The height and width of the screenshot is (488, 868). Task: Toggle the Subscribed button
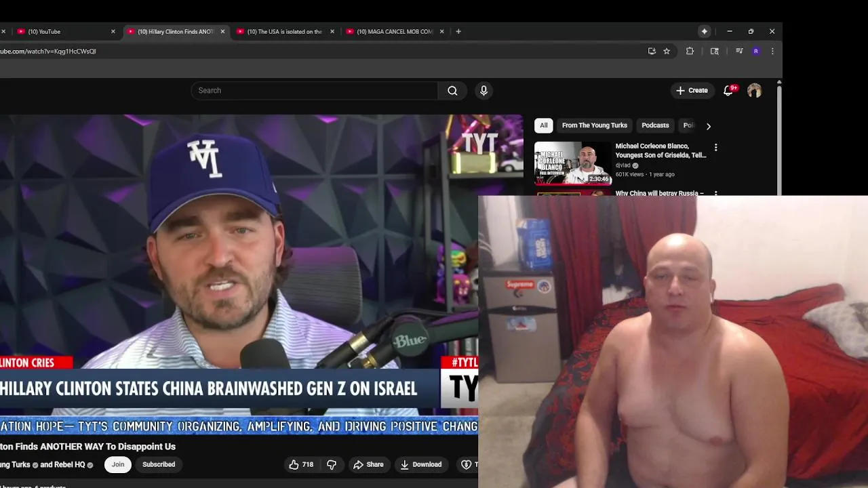point(159,464)
